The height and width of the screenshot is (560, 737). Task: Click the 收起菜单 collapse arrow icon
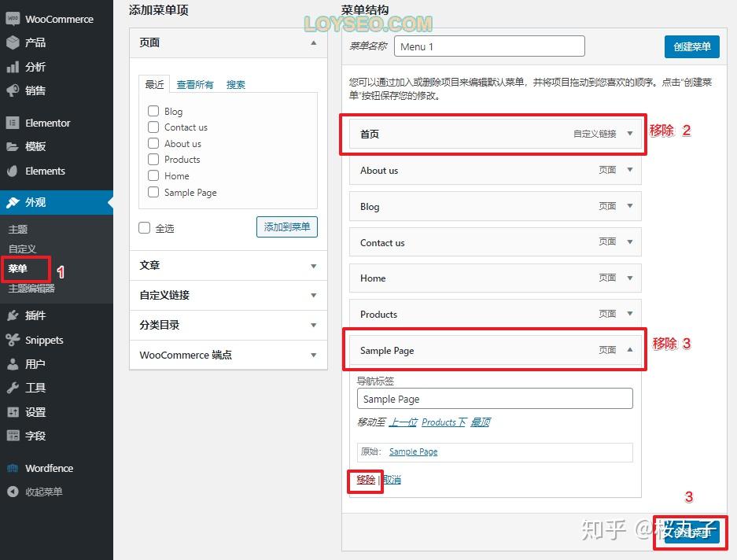13,492
